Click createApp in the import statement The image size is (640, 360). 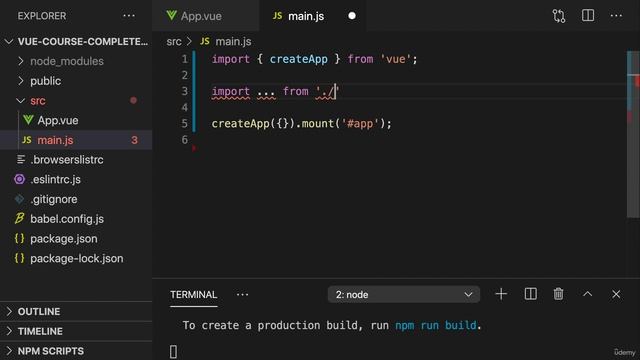click(x=298, y=59)
